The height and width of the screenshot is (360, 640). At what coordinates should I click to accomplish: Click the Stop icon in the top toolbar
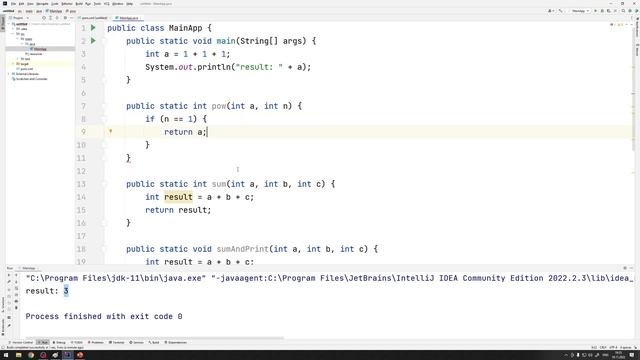(616, 11)
